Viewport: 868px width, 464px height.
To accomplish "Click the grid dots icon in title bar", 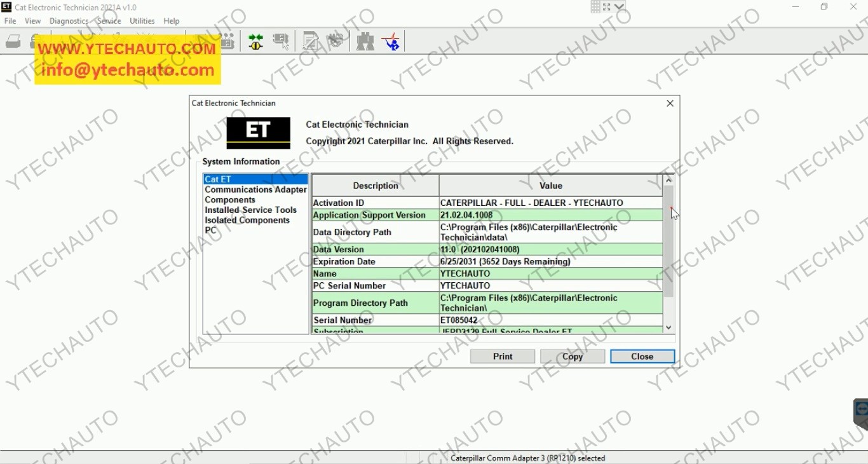I will [x=595, y=7].
